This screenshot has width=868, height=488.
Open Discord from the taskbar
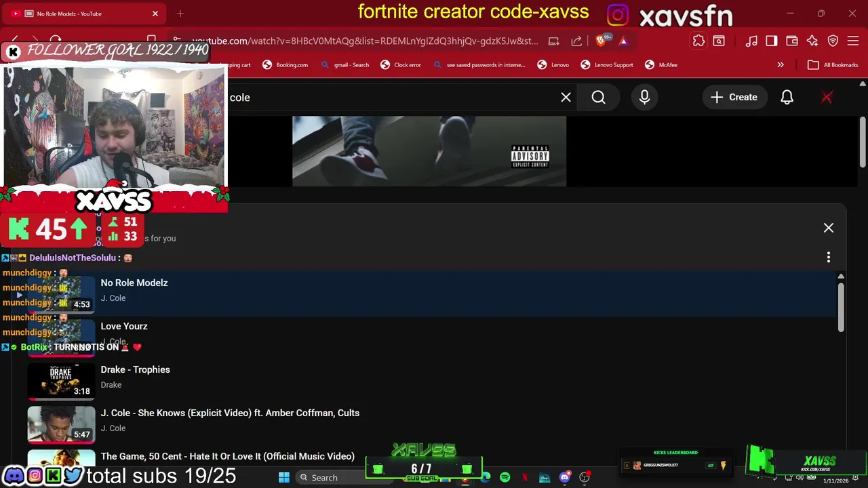pyautogui.click(x=564, y=477)
